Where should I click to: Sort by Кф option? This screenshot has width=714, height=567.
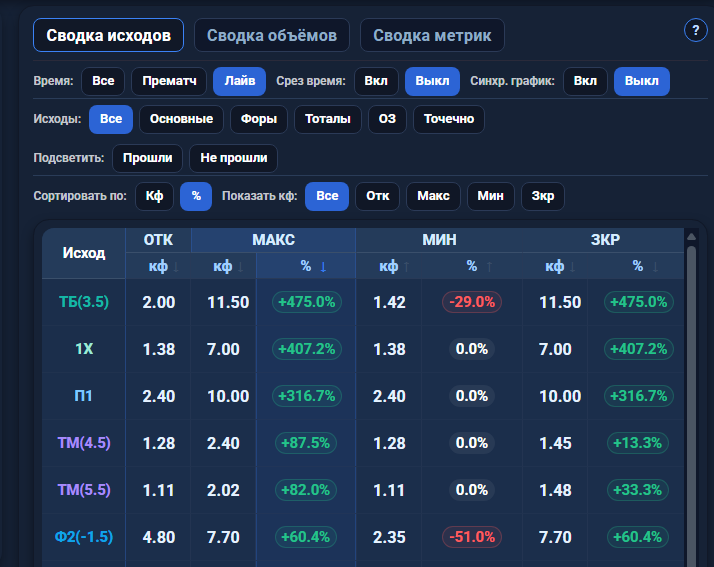pos(154,196)
